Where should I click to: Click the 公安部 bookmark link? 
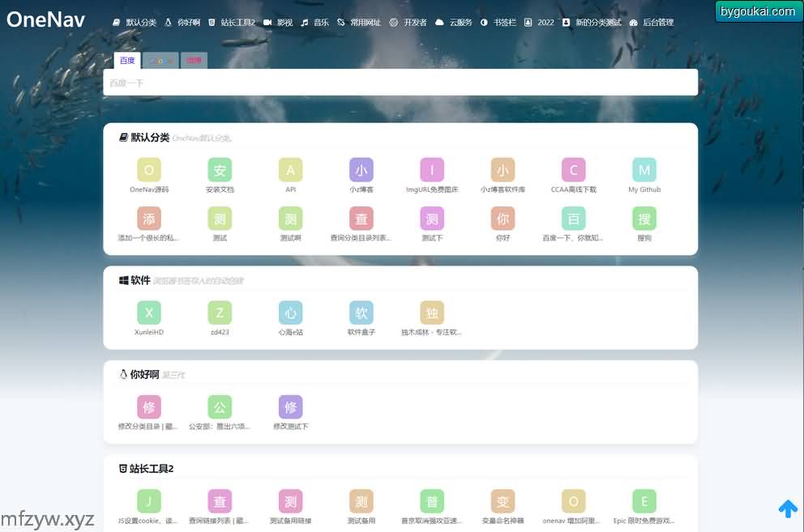220,426
